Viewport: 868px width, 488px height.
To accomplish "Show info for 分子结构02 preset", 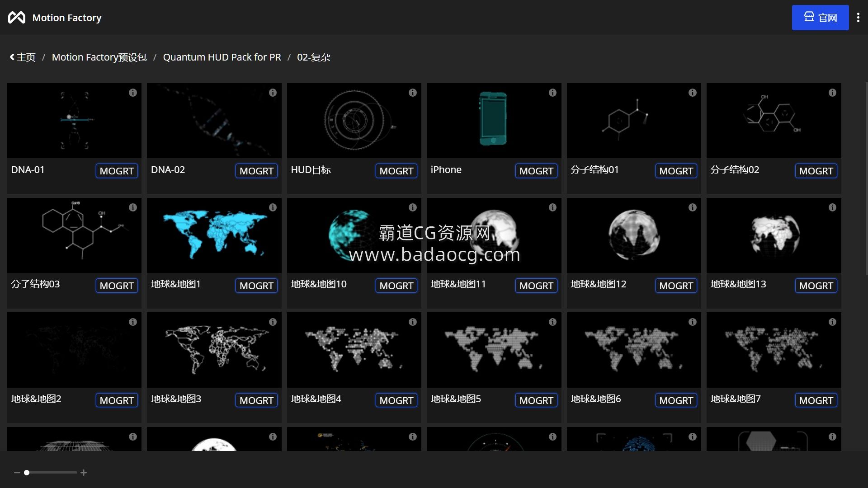I will [x=832, y=93].
